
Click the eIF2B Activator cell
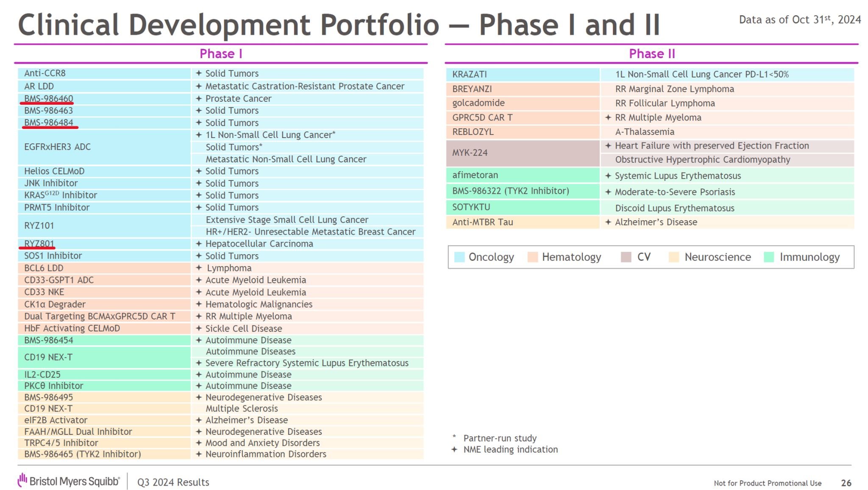click(104, 420)
